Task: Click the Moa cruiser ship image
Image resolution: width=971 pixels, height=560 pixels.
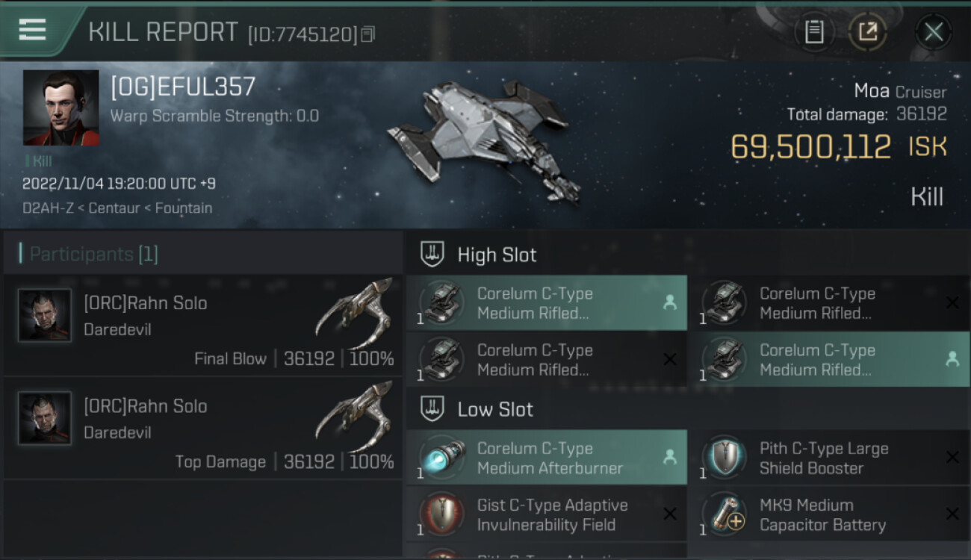Action: coord(485,138)
